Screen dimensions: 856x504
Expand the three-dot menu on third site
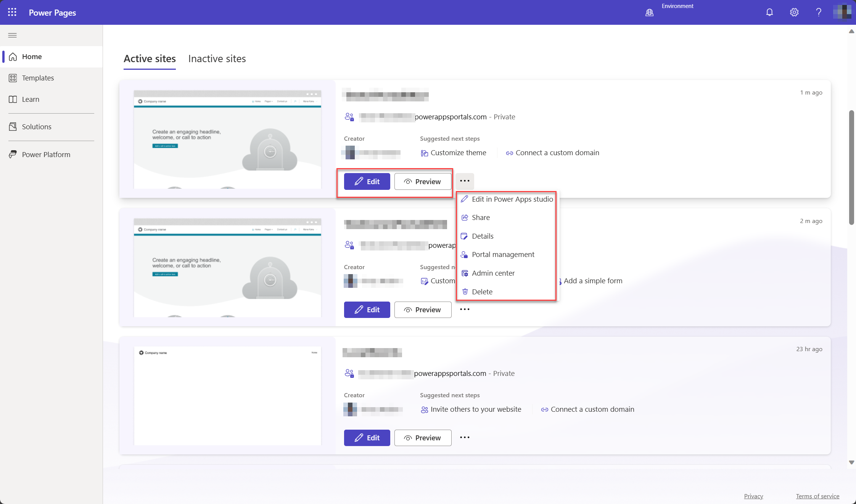click(465, 437)
